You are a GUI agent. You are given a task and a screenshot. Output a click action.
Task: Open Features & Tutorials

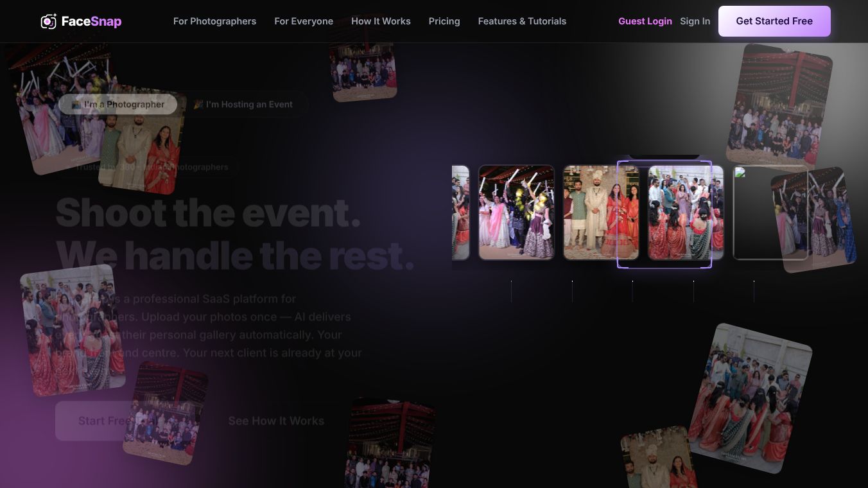522,21
